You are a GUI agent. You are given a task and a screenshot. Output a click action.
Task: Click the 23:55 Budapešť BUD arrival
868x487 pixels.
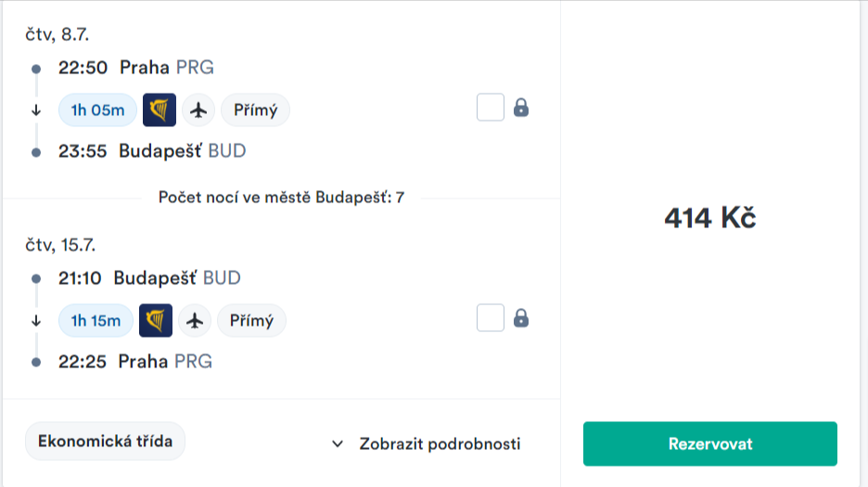152,150
